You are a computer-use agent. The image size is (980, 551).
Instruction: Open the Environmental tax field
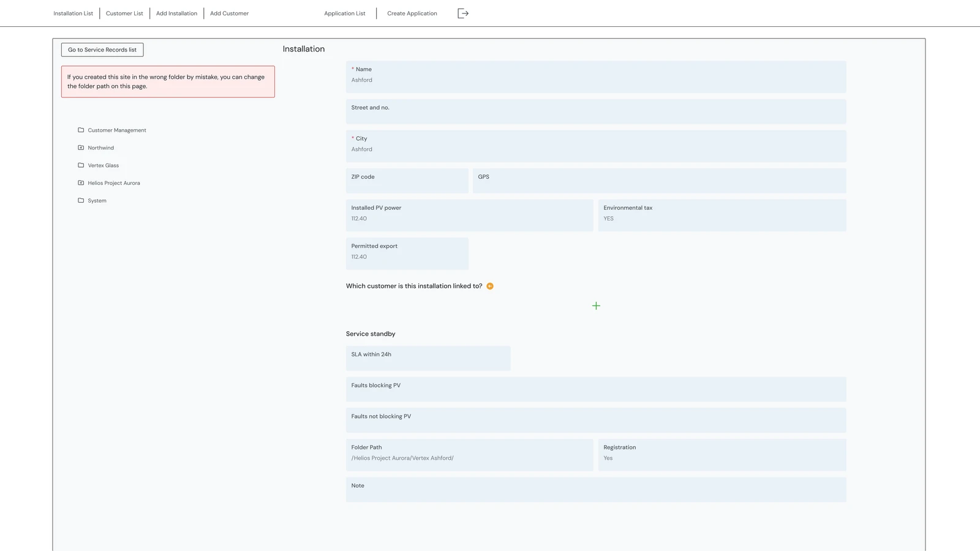[722, 215]
